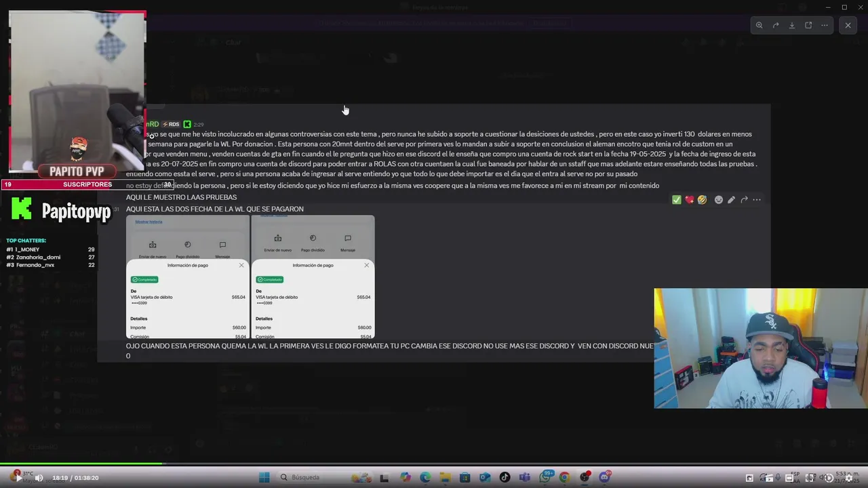Image resolution: width=868 pixels, height=488 pixels.
Task: Add the sparkling heart reaction
Action: click(689, 199)
